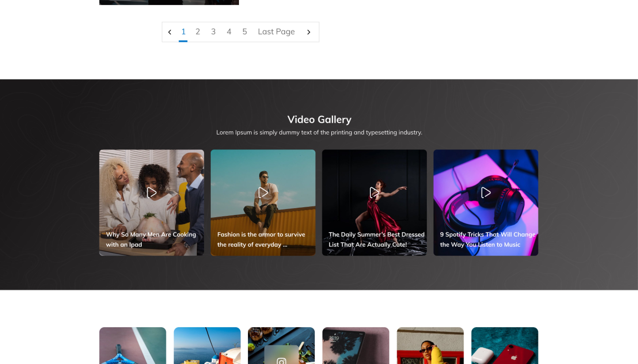This screenshot has width=638, height=364.
Task: Go to page 1 in pagination
Action: (x=183, y=32)
